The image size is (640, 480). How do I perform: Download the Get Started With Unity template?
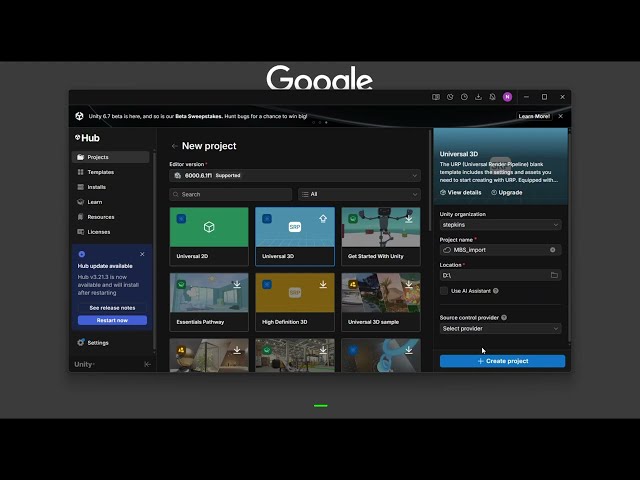(409, 219)
